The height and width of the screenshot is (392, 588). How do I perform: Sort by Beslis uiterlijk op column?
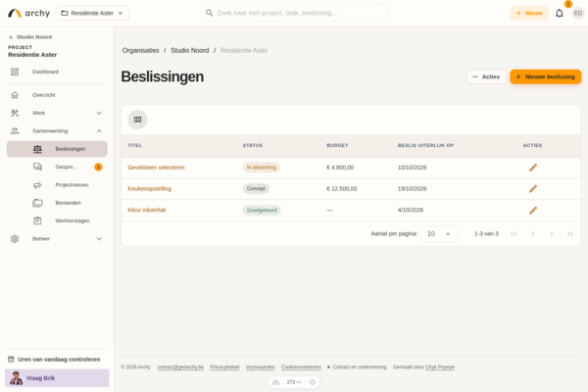[x=425, y=146]
